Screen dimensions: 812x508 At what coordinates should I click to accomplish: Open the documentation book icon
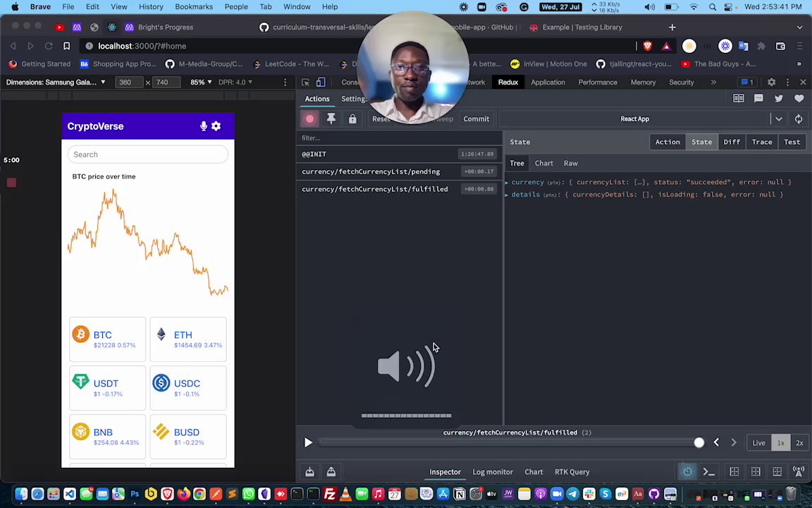(739, 99)
